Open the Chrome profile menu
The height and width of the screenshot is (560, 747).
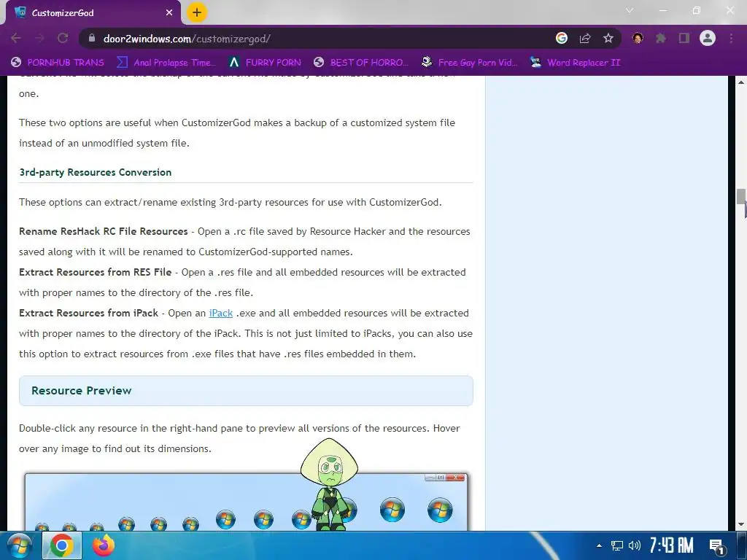pyautogui.click(x=708, y=38)
